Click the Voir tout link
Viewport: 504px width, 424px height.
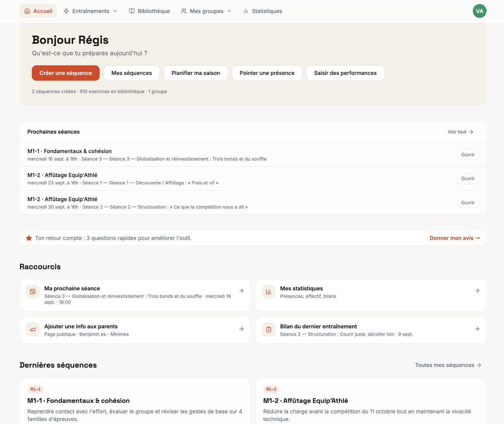tap(460, 132)
